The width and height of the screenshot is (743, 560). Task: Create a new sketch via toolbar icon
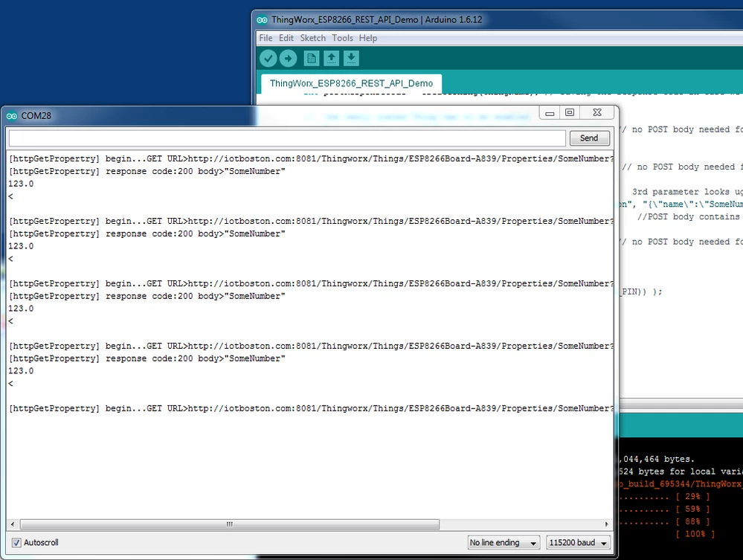point(311,58)
